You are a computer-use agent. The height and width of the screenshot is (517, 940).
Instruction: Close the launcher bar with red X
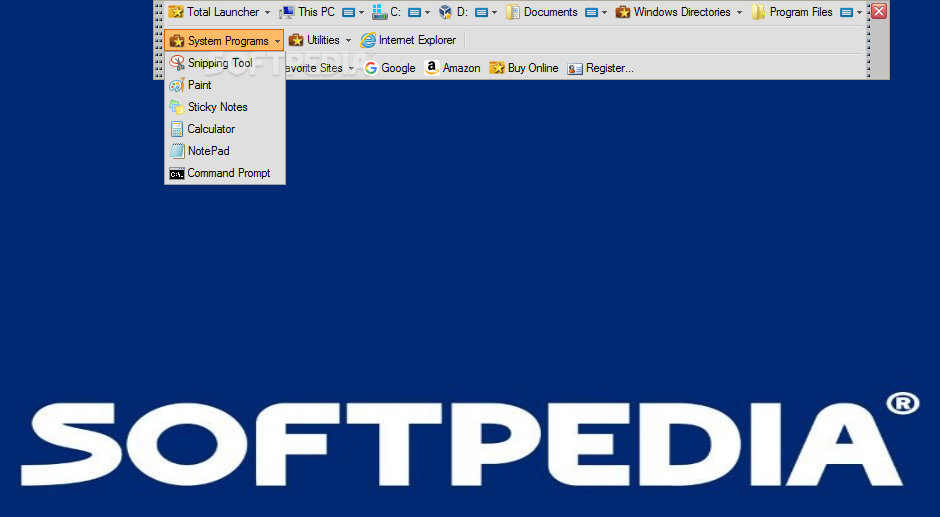click(879, 11)
